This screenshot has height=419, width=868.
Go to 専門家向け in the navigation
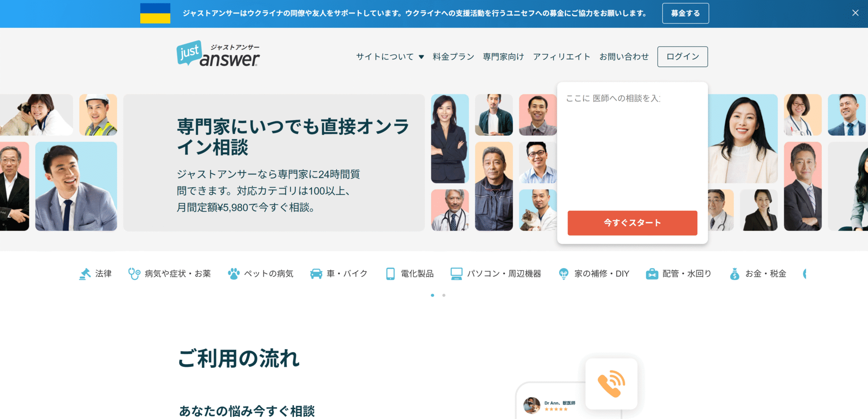click(x=504, y=57)
